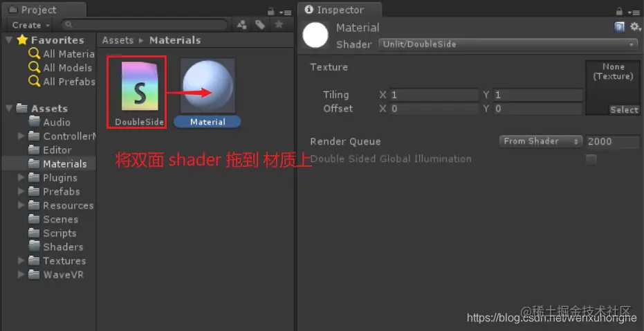Toggle the Inspector panel lock icon
Screen dimensions: 644x331
point(619,12)
